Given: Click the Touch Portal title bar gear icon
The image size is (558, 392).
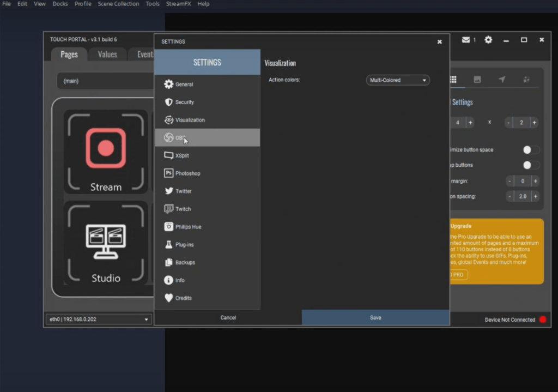Looking at the screenshot, I should coord(488,40).
